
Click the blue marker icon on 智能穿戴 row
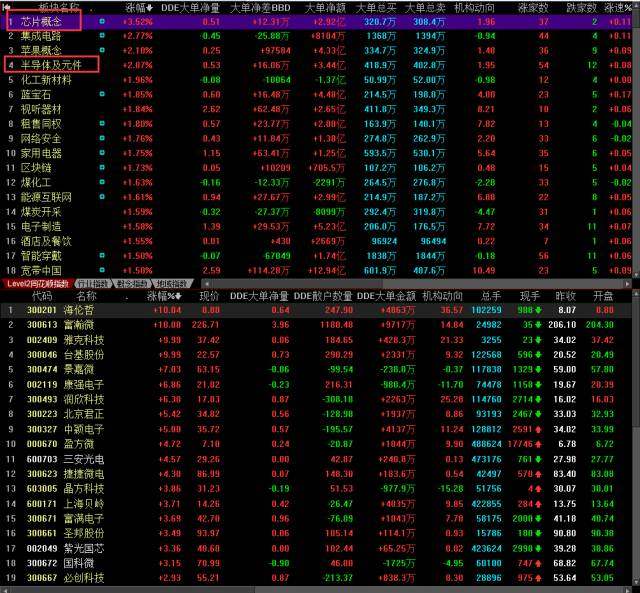click(x=102, y=255)
